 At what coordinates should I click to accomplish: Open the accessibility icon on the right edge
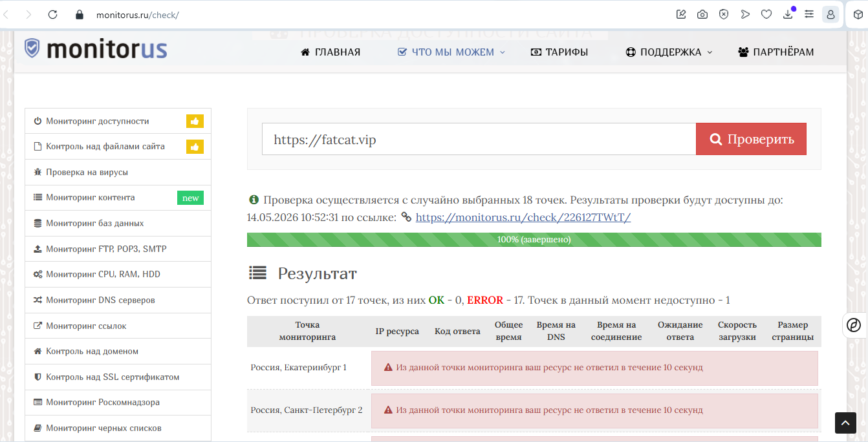tap(853, 326)
